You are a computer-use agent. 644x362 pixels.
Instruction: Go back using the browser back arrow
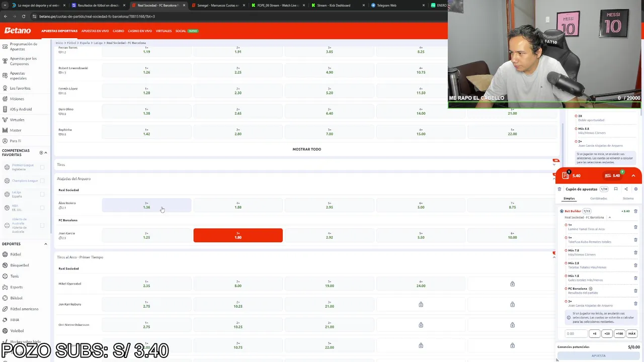click(x=6, y=16)
